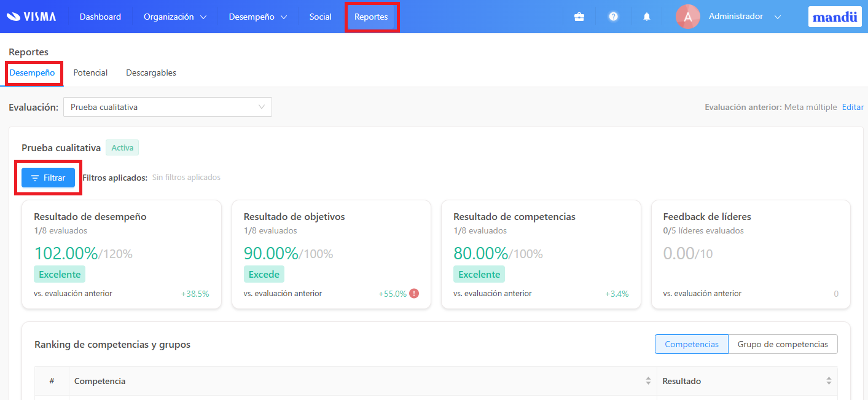This screenshot has height=400, width=868.
Task: Click the 90.00% objectives value
Action: (271, 253)
